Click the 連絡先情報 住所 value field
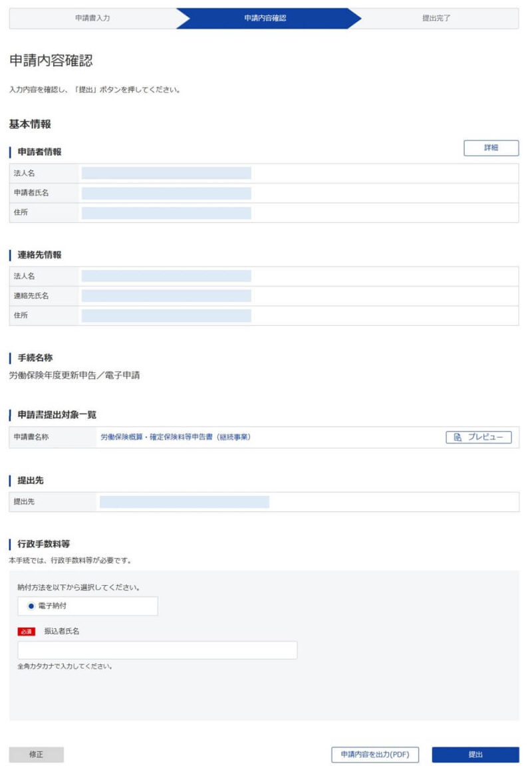532x772 pixels. pos(166,316)
